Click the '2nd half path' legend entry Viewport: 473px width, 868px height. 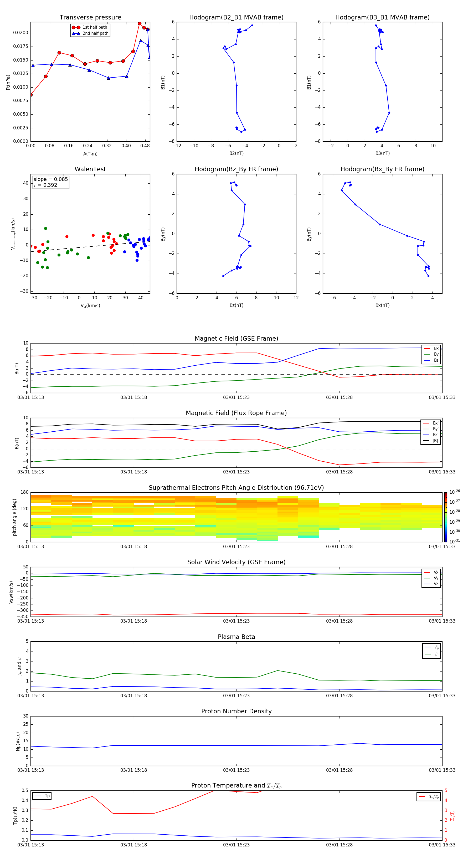click(90, 33)
